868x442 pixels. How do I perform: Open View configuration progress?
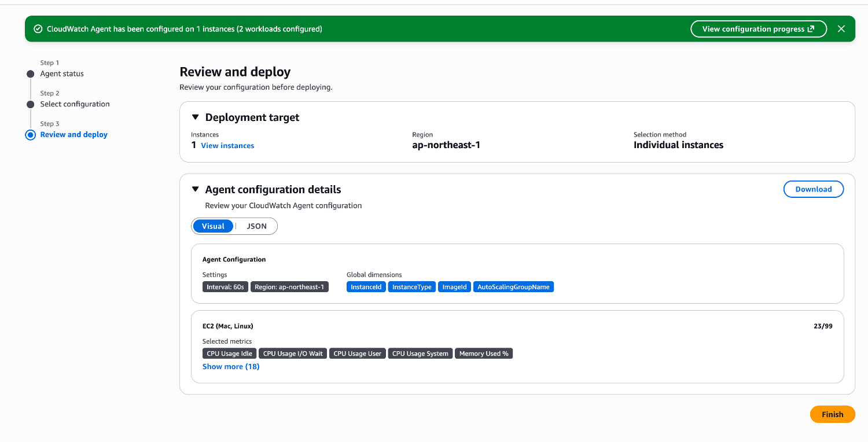[x=759, y=29]
